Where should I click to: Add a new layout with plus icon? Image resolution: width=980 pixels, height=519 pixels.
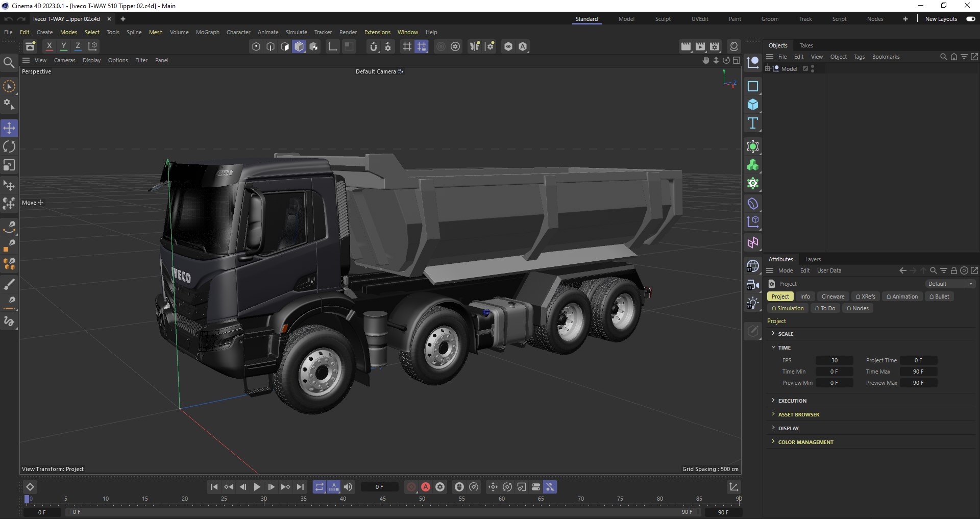(905, 19)
